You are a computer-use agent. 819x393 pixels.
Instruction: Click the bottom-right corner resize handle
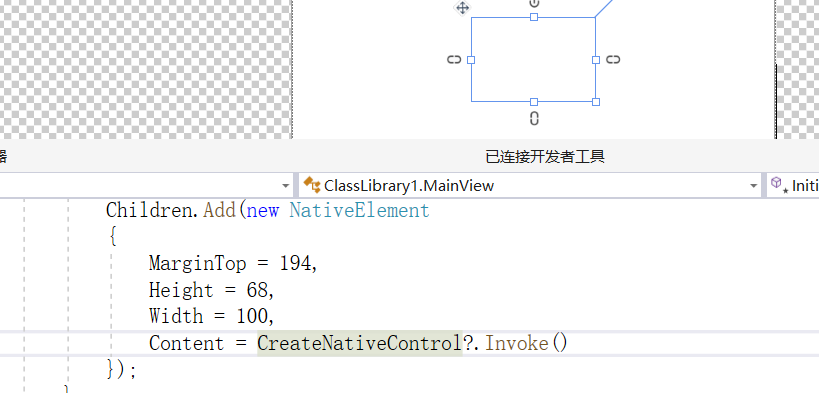(596, 102)
